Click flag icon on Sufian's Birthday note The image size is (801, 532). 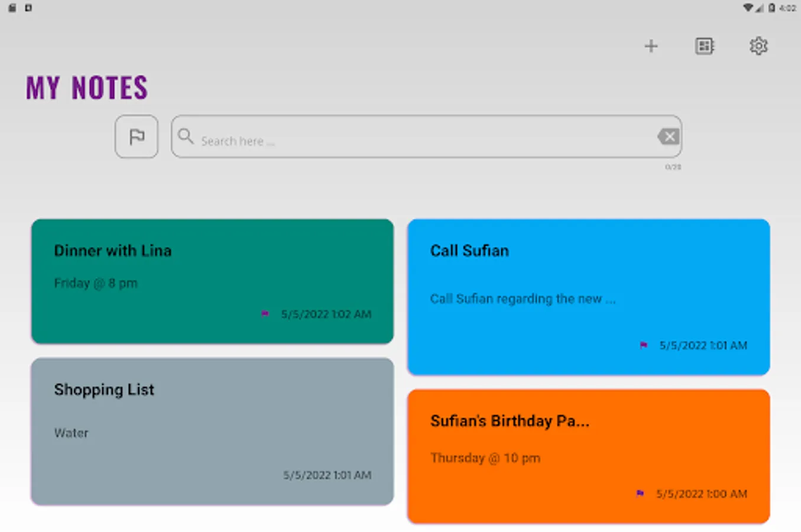[x=640, y=494]
